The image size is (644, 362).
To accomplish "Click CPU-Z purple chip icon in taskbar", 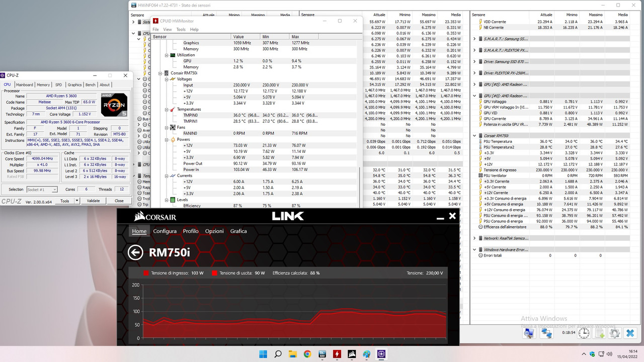I will tap(381, 354).
